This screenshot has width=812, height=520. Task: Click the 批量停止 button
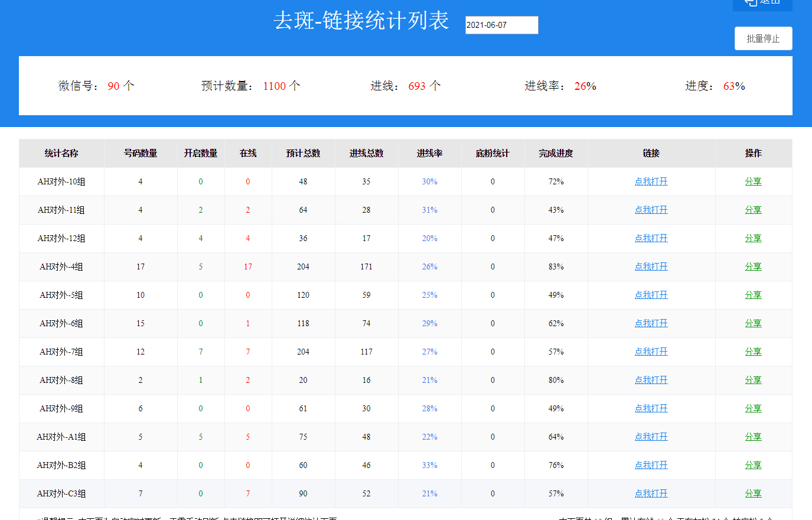(763, 38)
